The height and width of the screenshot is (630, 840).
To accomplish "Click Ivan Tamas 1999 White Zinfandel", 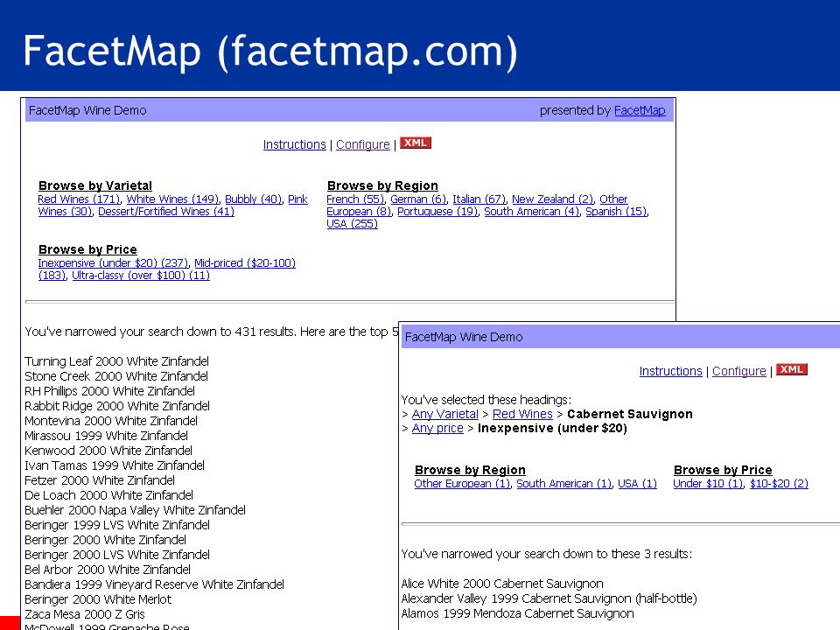I will [x=115, y=465].
